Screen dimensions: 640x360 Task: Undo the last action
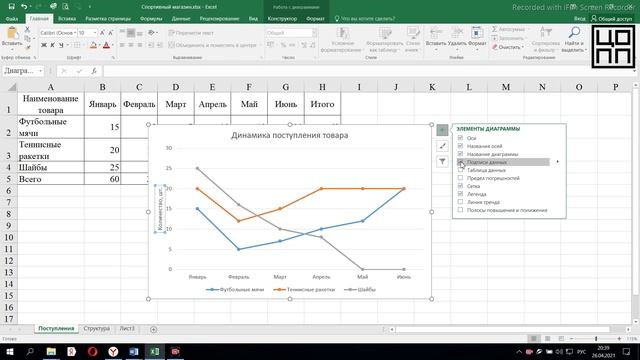tap(24, 7)
